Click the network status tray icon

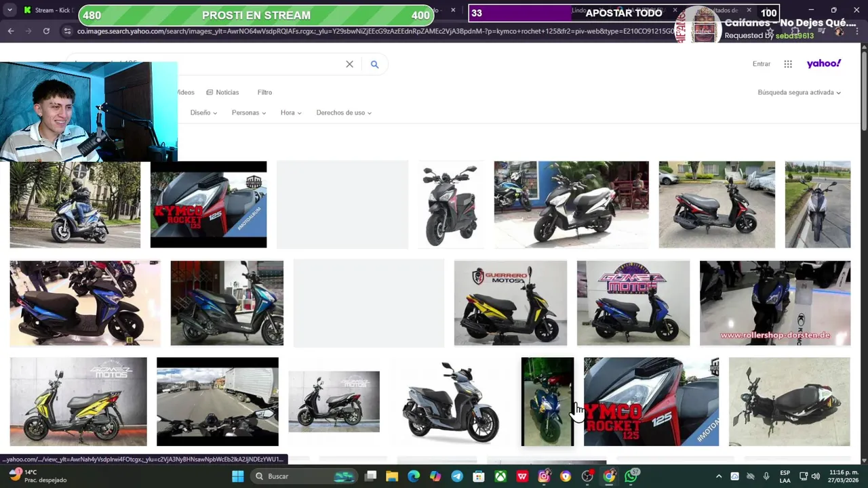tap(804, 476)
